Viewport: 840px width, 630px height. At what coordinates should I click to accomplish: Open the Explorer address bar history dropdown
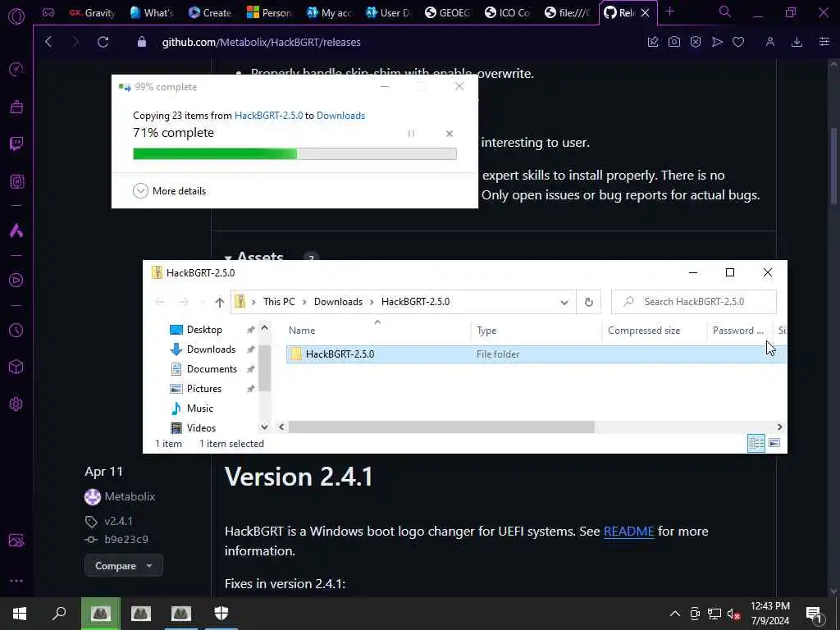(564, 302)
